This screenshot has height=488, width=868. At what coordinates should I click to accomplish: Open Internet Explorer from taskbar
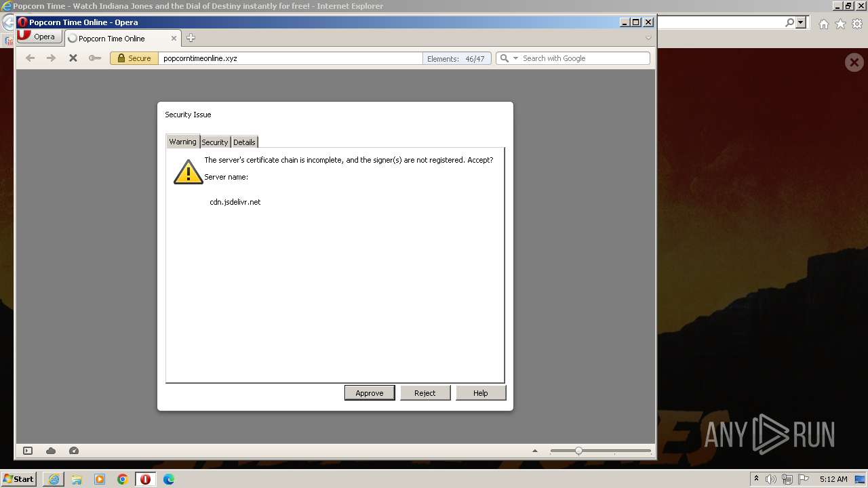click(x=54, y=479)
